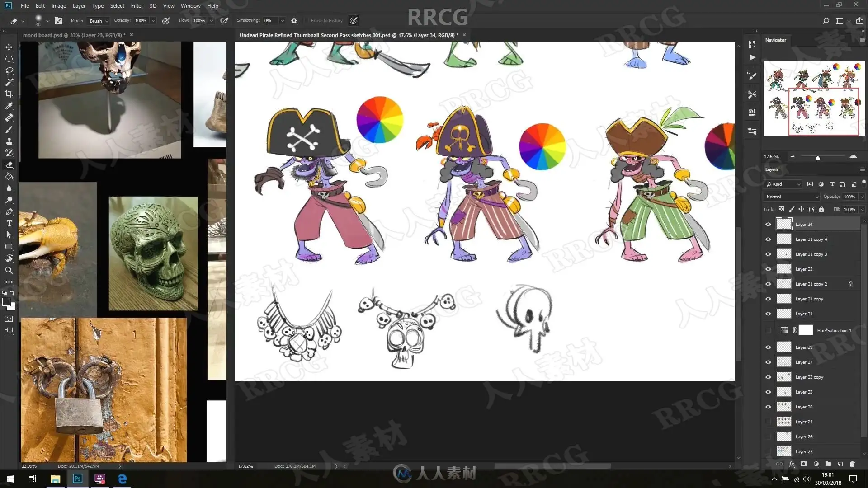The image size is (868, 488).
Task: Hide Layer 31 copy 4 eye icon
Action: pyautogui.click(x=768, y=239)
